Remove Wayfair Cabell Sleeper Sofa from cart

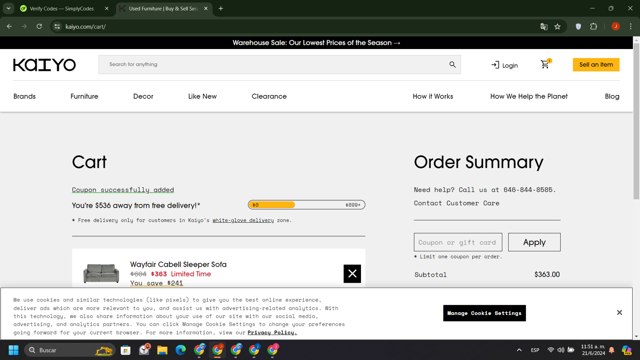click(352, 273)
